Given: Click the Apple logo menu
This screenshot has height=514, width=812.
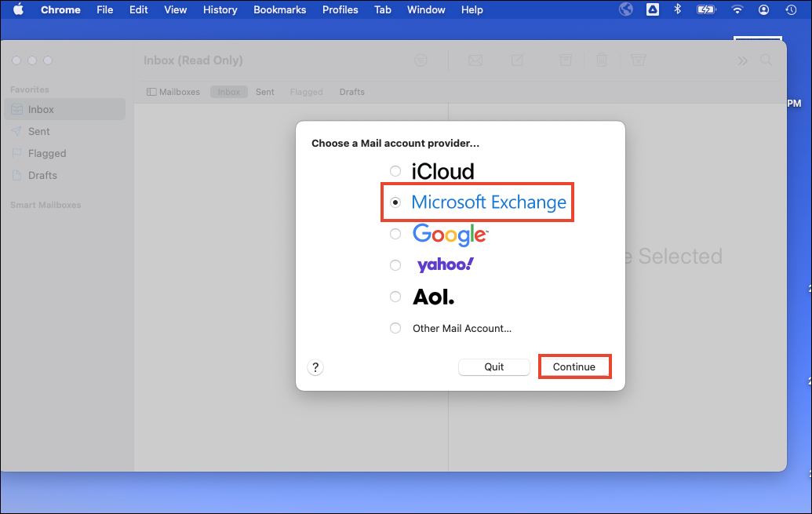Looking at the screenshot, I should [x=18, y=10].
